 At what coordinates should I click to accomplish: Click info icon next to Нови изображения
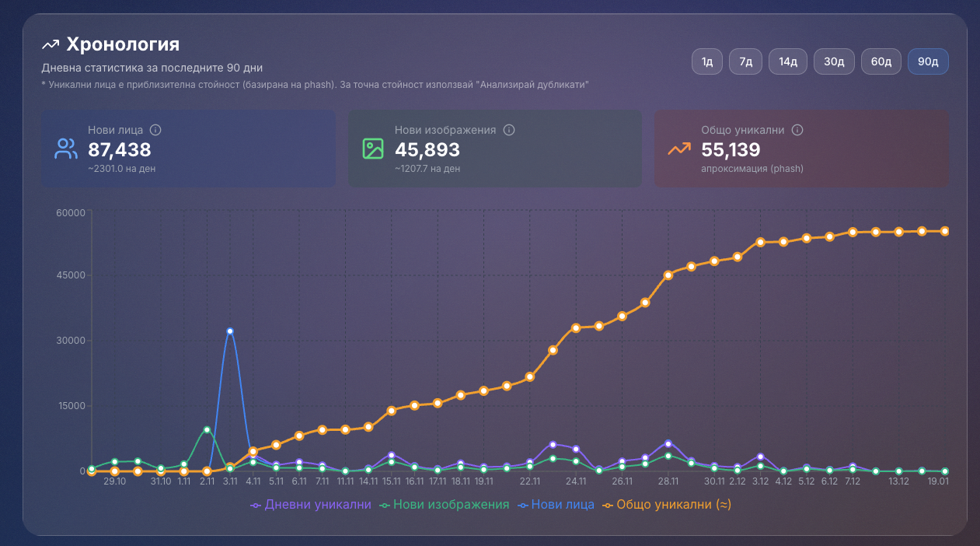pyautogui.click(x=509, y=130)
